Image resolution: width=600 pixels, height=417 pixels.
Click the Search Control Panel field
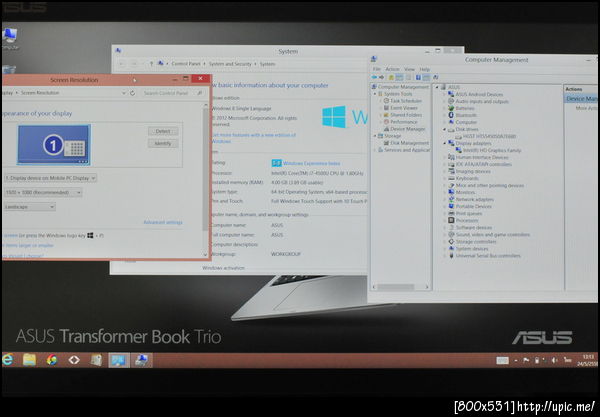(172, 93)
